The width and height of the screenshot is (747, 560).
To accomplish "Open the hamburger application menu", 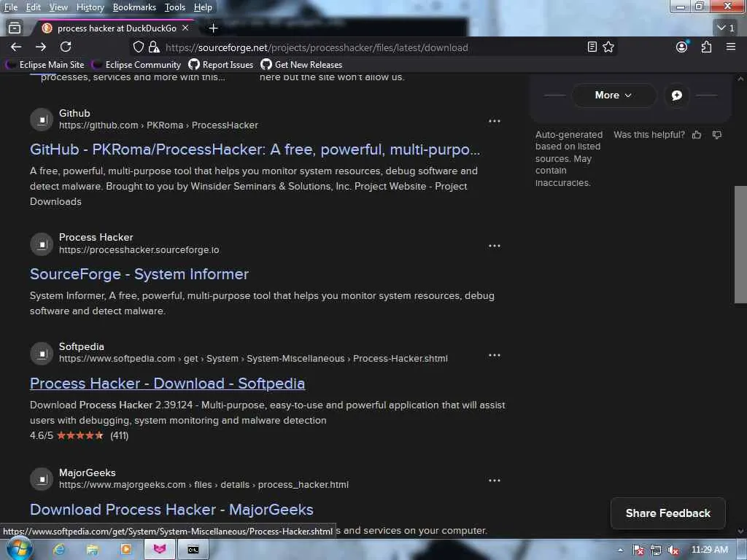I will [731, 47].
